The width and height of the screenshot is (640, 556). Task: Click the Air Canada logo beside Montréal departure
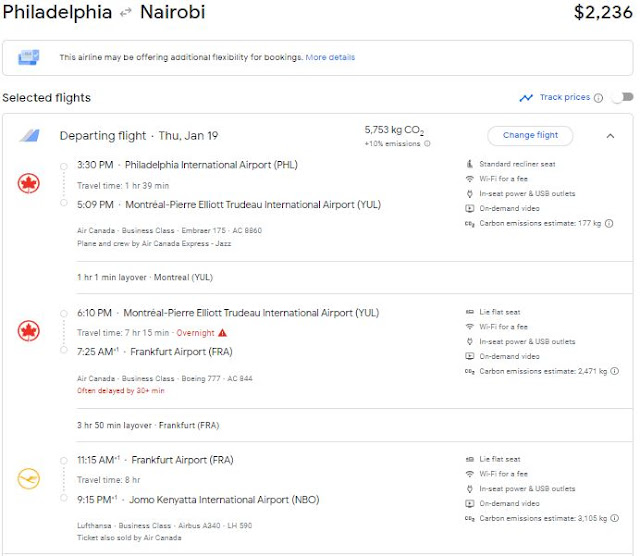point(29,331)
